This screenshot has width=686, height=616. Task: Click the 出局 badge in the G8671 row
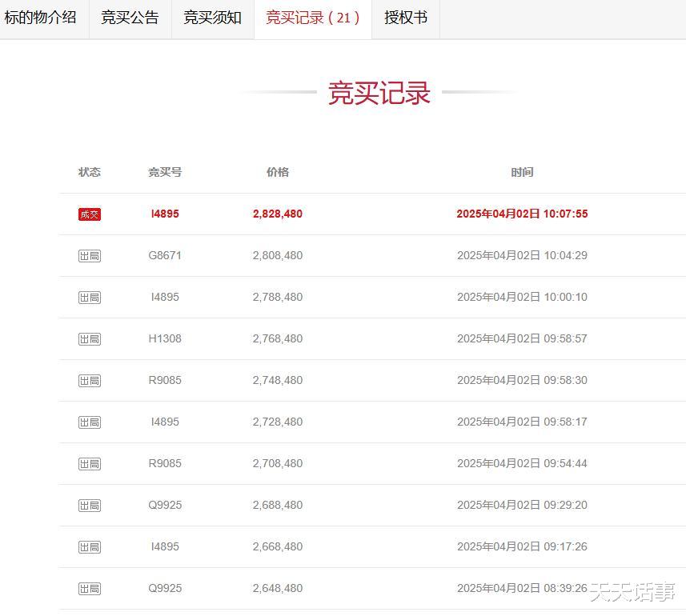coord(90,256)
